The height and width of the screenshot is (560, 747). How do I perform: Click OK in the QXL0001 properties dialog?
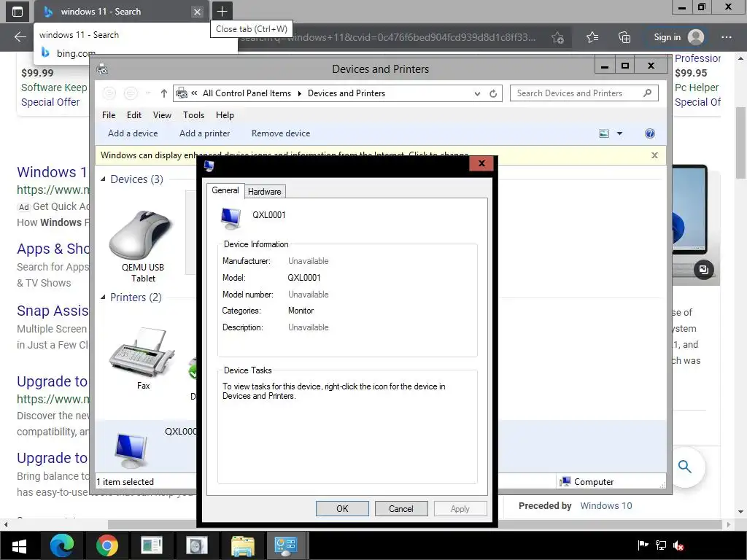pos(342,508)
